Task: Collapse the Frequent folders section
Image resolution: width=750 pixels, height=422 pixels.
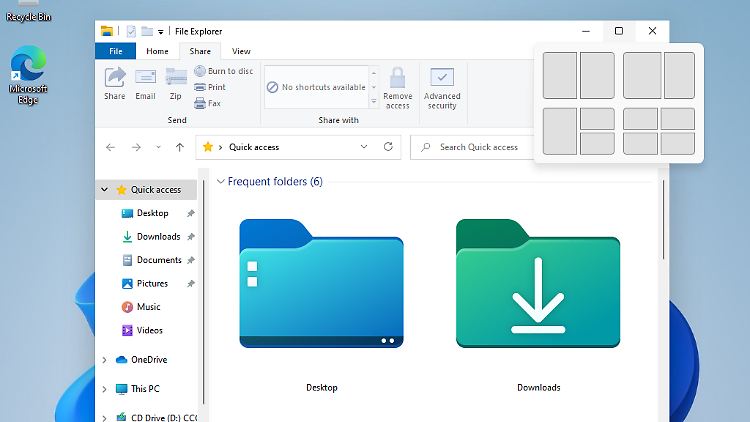Action: pos(220,182)
